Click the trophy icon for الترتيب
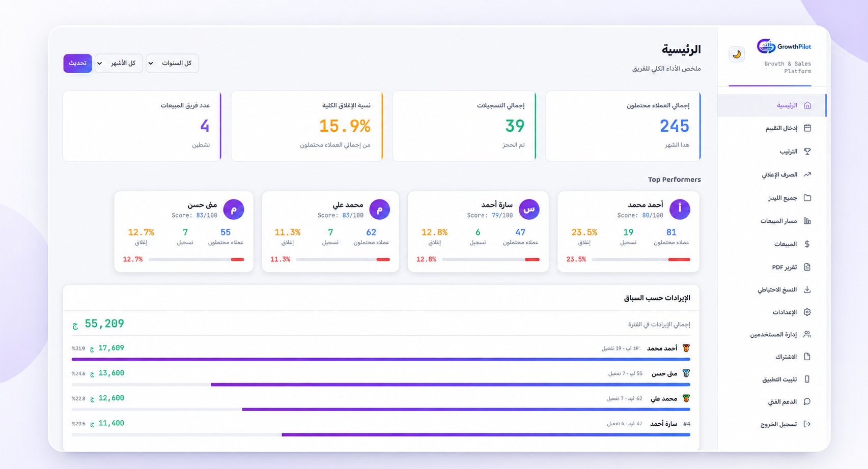868x469 pixels. (807, 152)
